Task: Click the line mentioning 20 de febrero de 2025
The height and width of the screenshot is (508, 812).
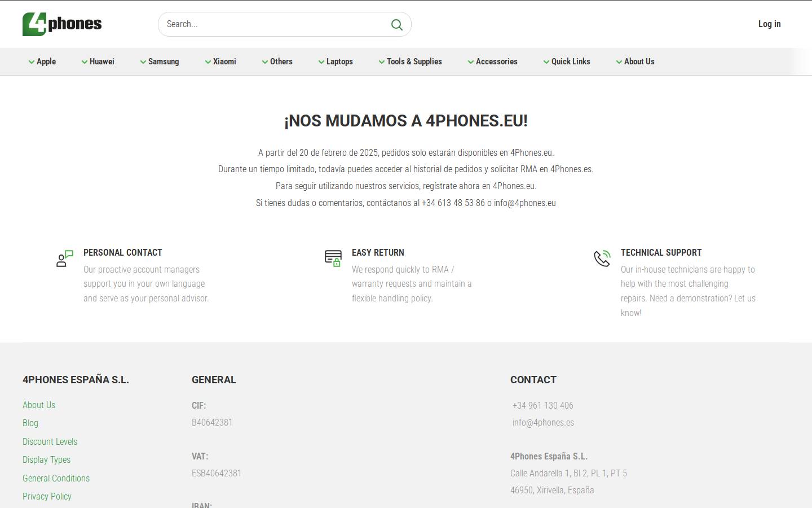Action: click(406, 152)
